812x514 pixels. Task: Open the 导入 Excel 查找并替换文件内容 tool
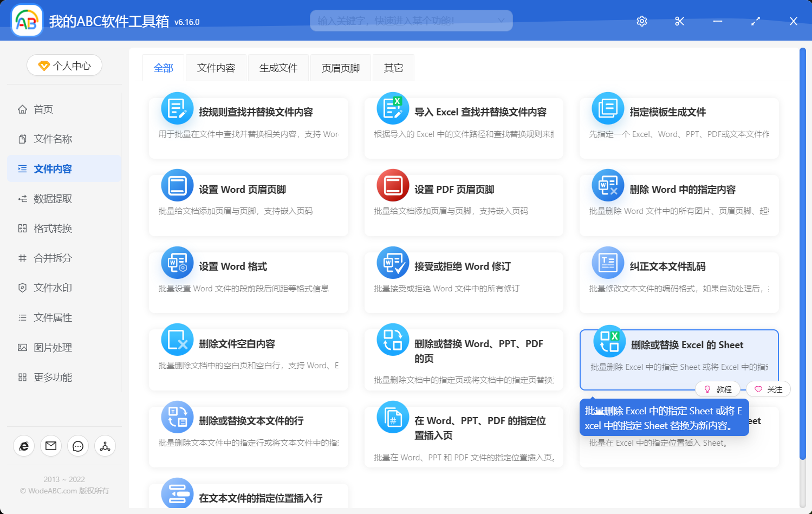click(463, 128)
